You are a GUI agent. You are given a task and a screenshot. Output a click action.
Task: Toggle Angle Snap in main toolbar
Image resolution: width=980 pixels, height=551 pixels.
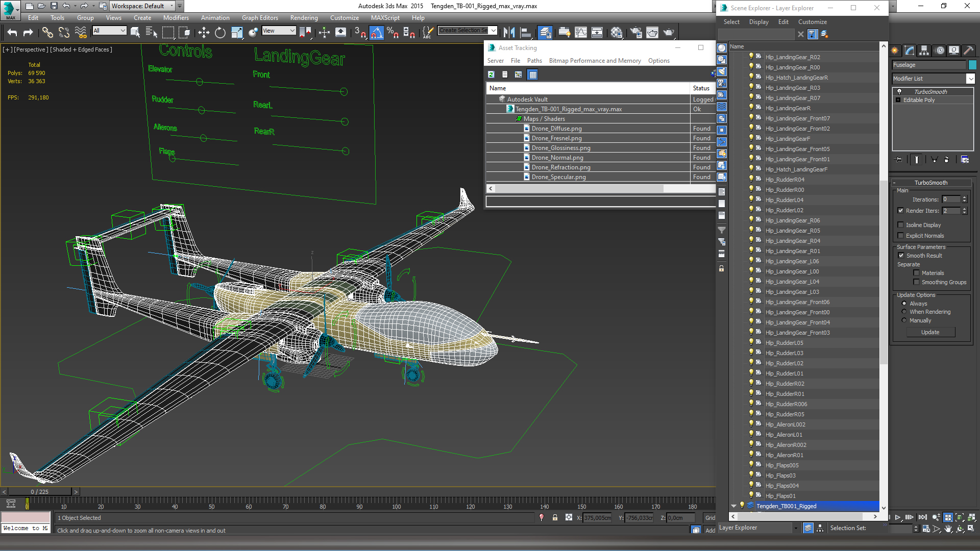coord(376,33)
